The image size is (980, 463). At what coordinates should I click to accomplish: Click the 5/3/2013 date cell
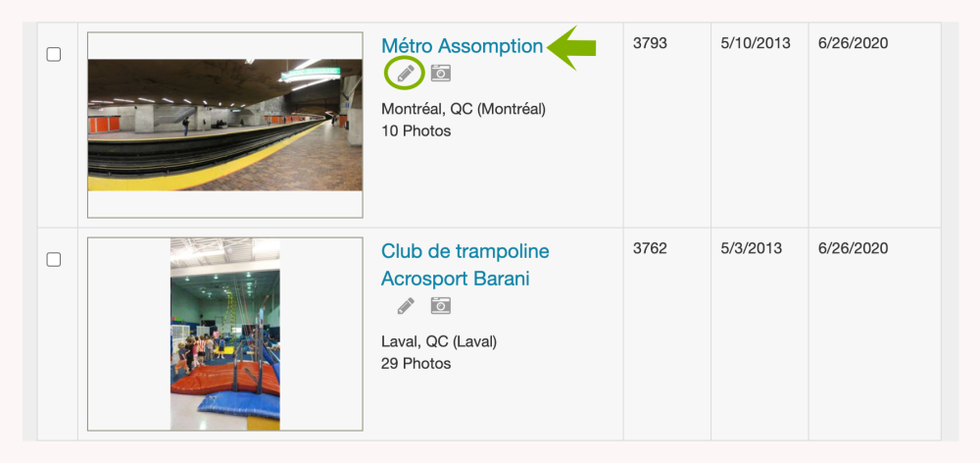pyautogui.click(x=751, y=248)
